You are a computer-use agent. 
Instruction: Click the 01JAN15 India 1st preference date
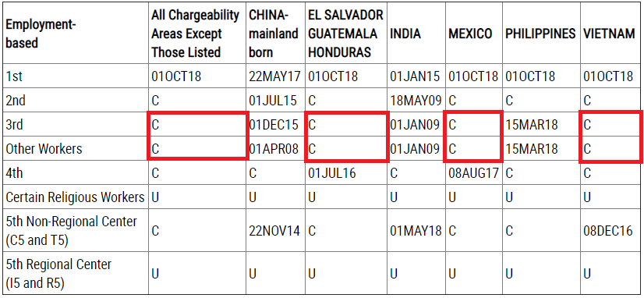tap(415, 76)
